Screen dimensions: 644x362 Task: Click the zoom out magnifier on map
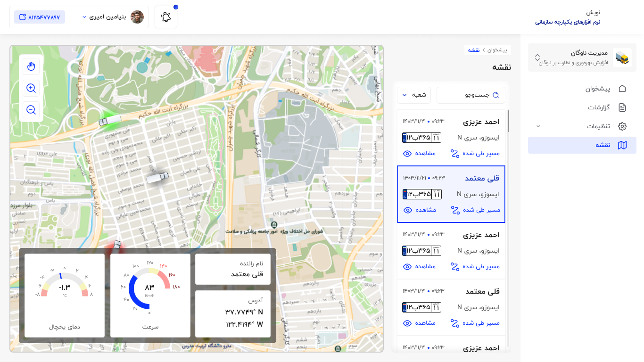tap(31, 110)
